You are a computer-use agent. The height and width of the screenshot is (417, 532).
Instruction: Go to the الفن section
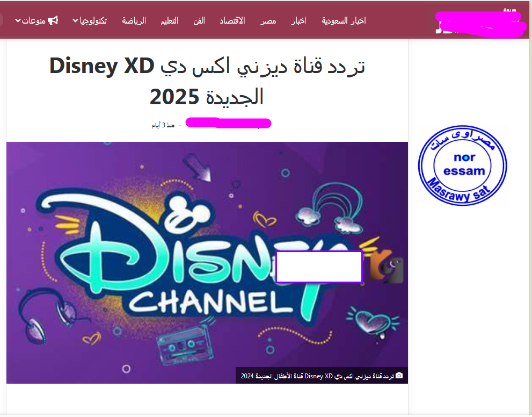point(199,21)
